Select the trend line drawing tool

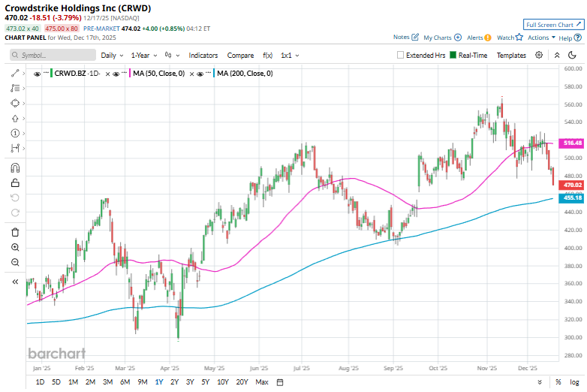(15, 73)
